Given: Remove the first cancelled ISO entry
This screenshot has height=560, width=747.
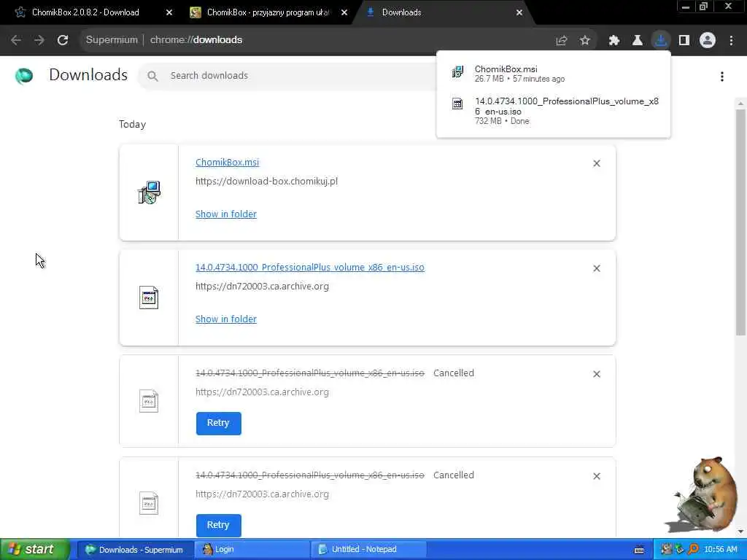Looking at the screenshot, I should pos(597,374).
